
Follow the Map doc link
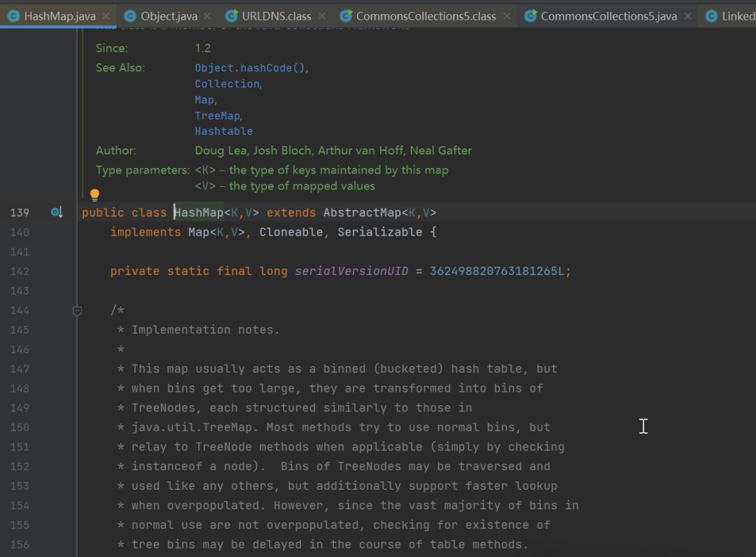coord(204,100)
